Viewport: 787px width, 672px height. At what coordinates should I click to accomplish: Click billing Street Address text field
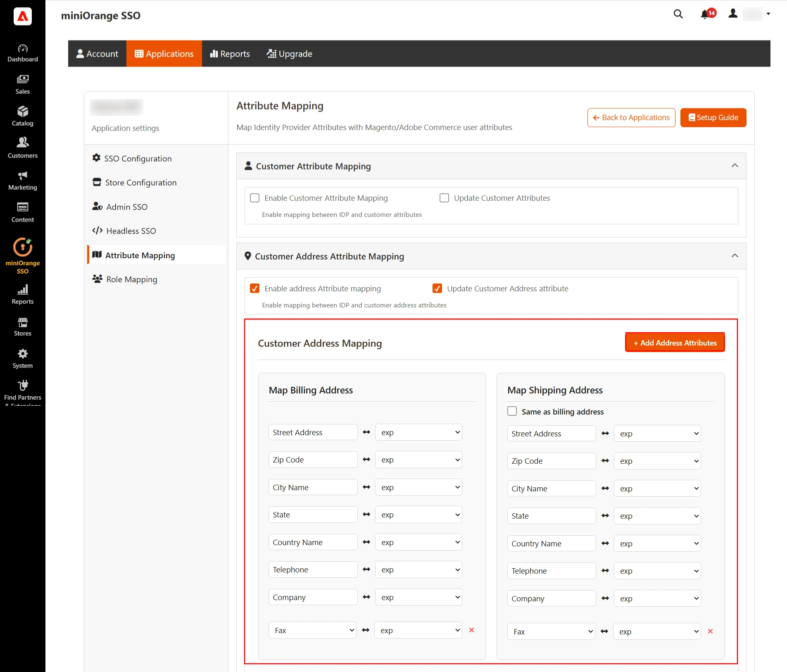click(x=313, y=432)
